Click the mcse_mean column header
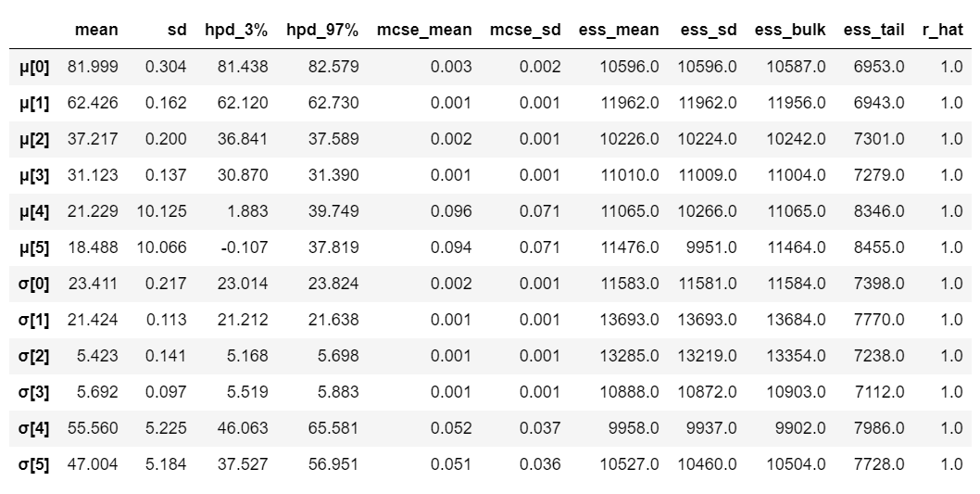This screenshot has width=980, height=494. pos(424,30)
